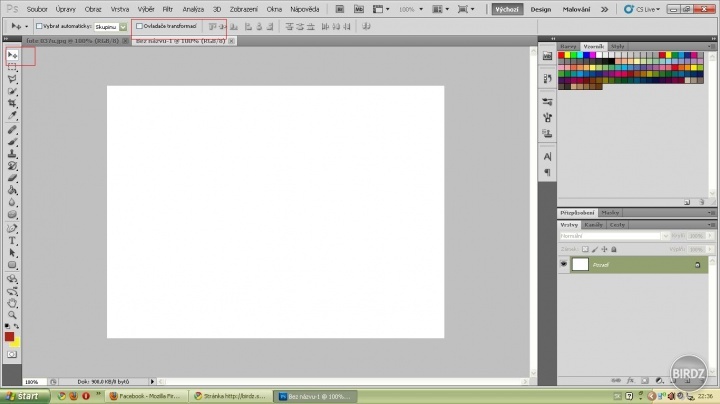Select the History Brush tool

coord(12,166)
